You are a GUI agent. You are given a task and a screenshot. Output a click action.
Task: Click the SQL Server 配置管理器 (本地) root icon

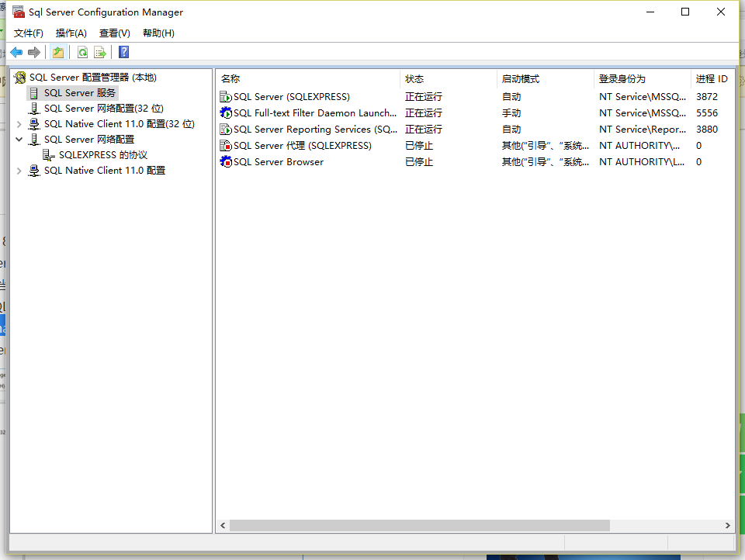[x=20, y=78]
